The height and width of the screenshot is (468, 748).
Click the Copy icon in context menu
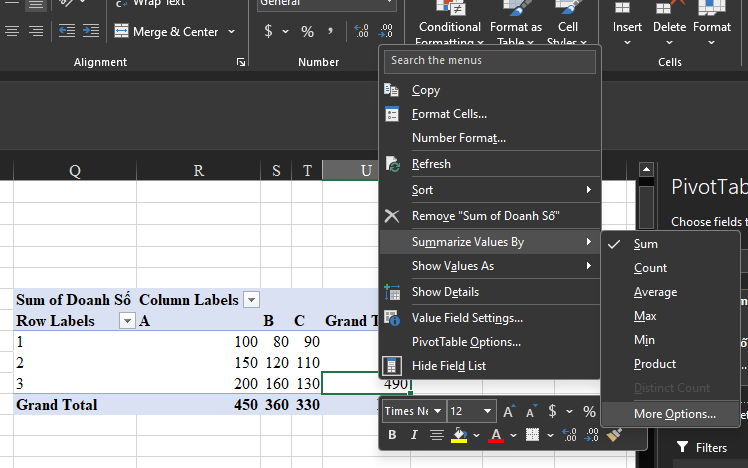pyautogui.click(x=392, y=90)
